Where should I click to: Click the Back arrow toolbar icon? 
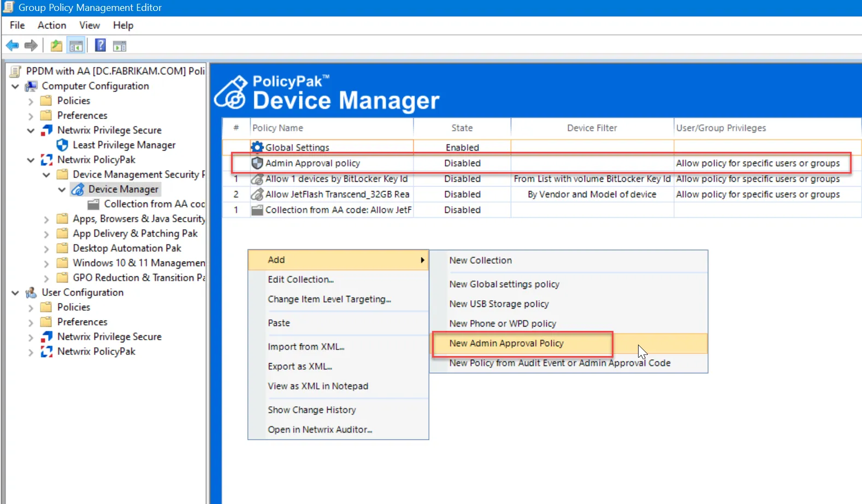[12, 46]
